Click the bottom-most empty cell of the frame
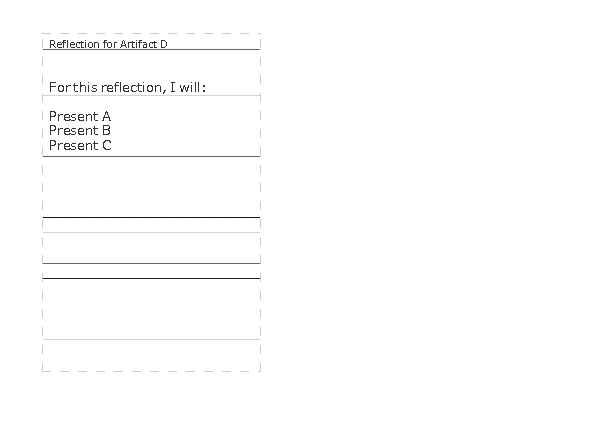The image size is (595, 421). (151, 355)
